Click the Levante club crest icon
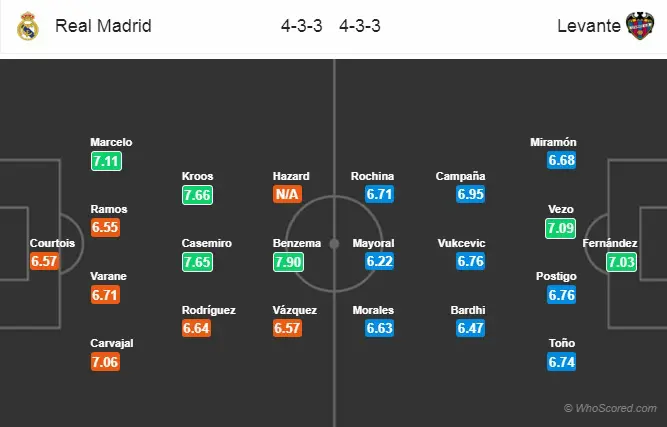667x427 pixels. 640,26
